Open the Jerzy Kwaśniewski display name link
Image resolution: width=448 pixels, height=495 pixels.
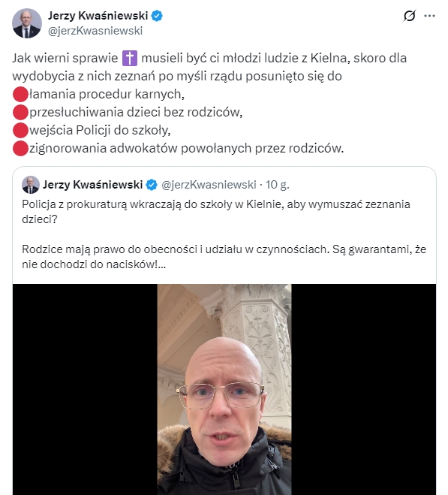coord(98,16)
